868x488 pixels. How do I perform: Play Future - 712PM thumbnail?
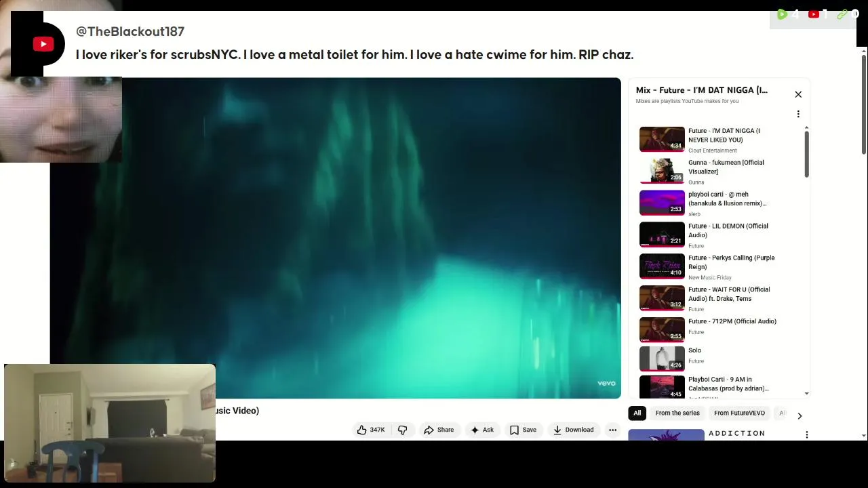(662, 329)
